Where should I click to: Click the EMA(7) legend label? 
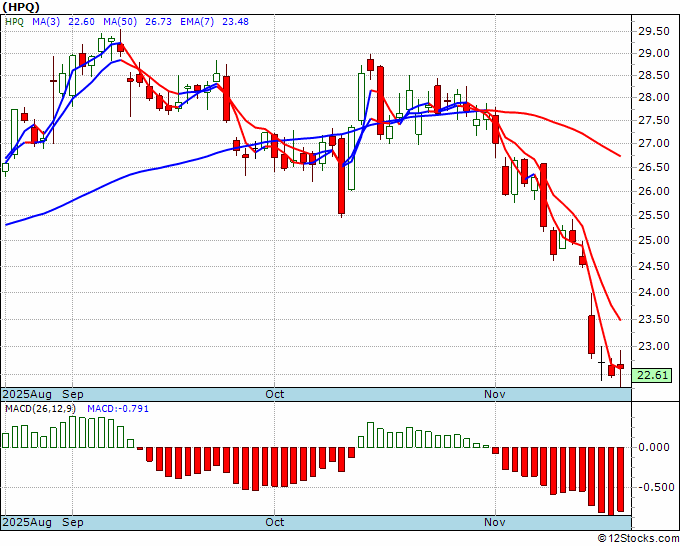(x=197, y=22)
